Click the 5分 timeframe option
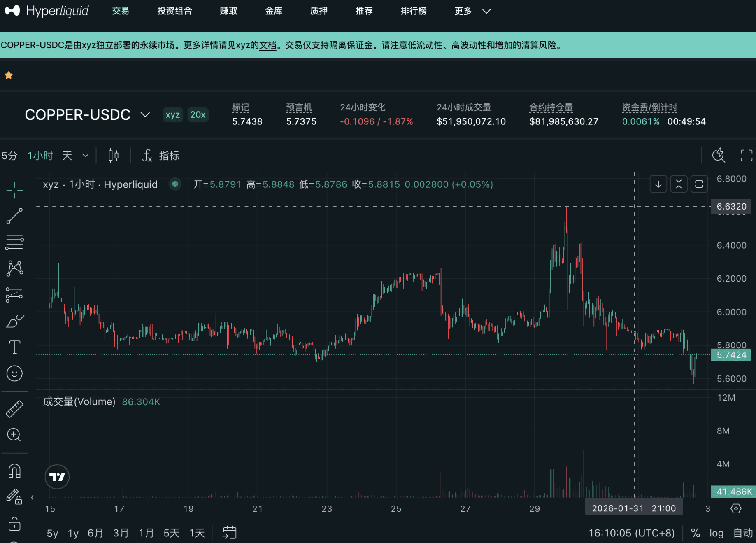 [9, 156]
